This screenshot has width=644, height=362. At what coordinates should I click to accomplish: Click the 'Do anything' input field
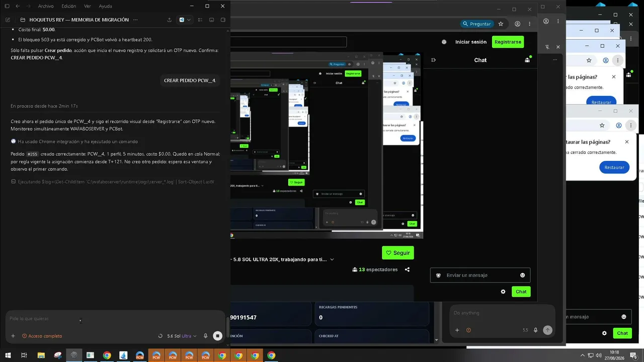tap(502, 313)
